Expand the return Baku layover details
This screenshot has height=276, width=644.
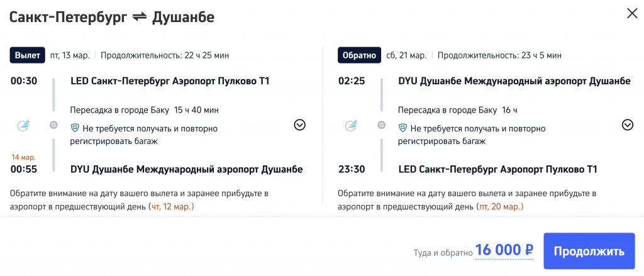coord(627,124)
